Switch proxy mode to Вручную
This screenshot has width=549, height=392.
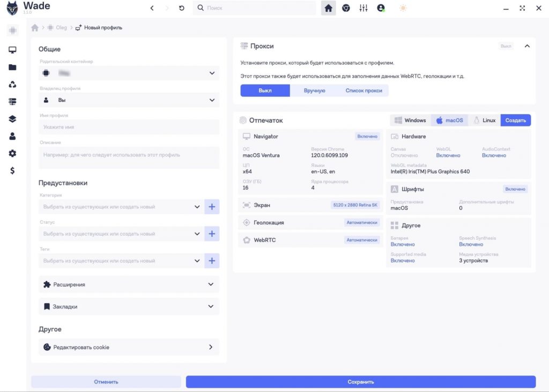tap(314, 91)
